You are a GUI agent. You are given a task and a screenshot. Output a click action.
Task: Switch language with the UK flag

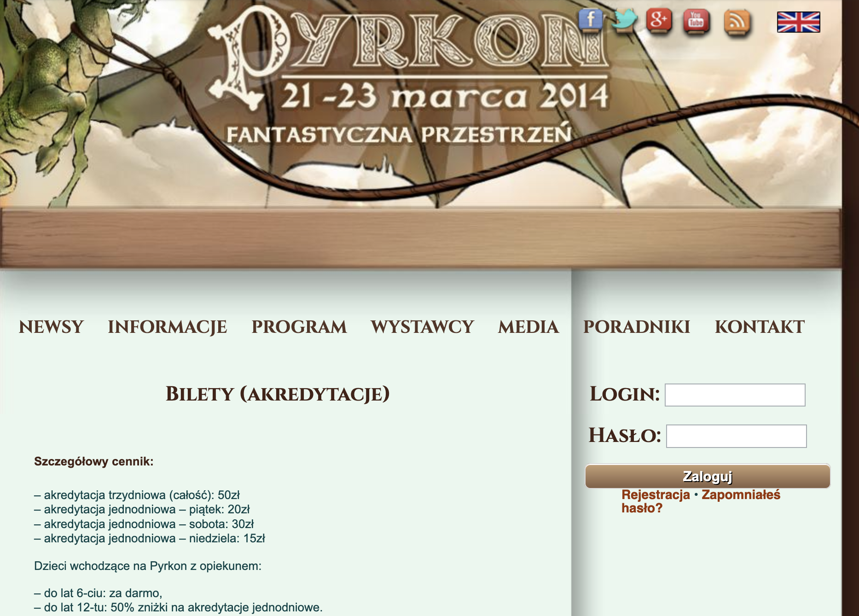pyautogui.click(x=798, y=22)
